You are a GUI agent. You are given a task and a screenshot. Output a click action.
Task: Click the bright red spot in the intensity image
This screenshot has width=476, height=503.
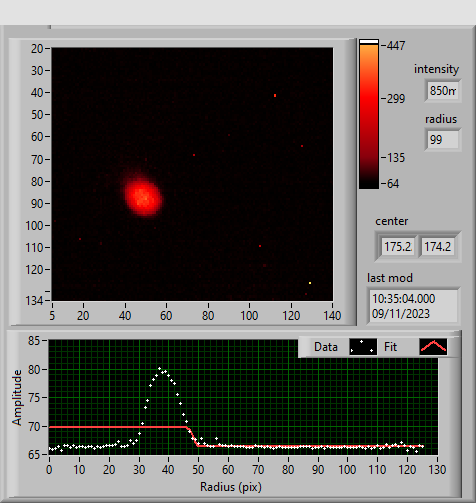144,197
